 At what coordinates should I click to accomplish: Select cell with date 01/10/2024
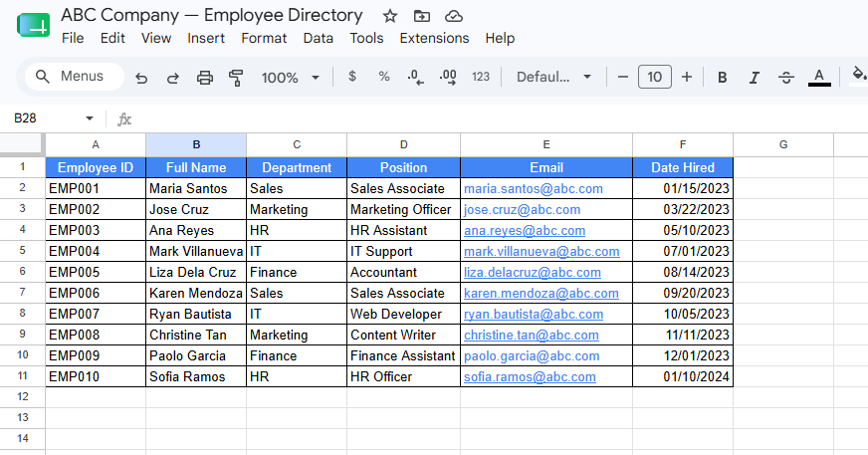coord(683,377)
